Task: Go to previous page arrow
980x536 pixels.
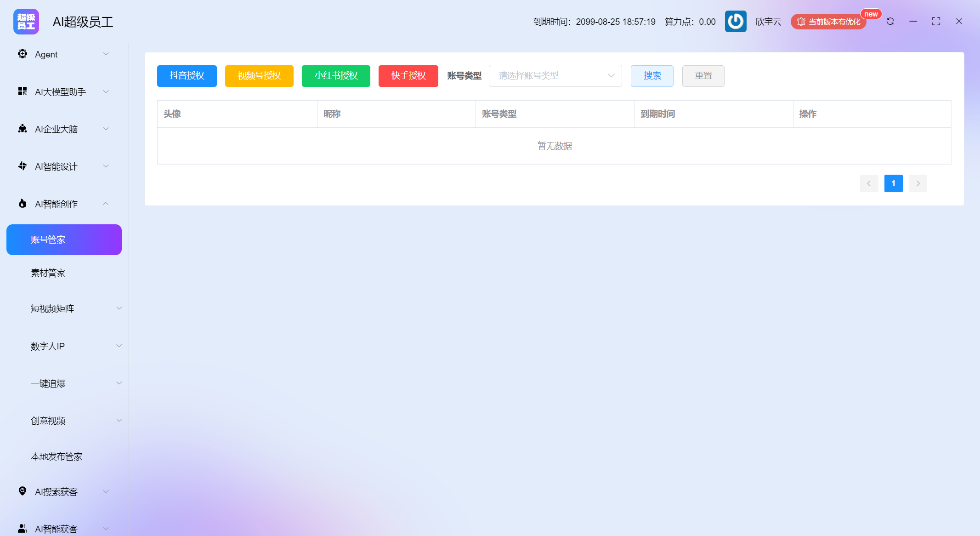Action: tap(869, 183)
